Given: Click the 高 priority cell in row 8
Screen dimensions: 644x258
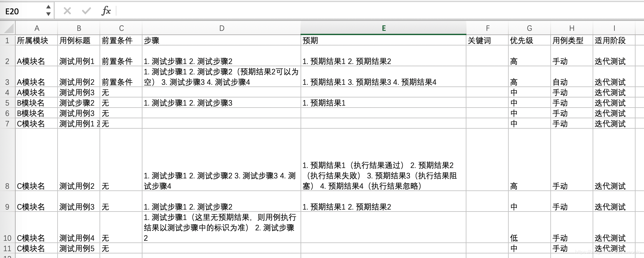Looking at the screenshot, I should (x=530, y=160).
